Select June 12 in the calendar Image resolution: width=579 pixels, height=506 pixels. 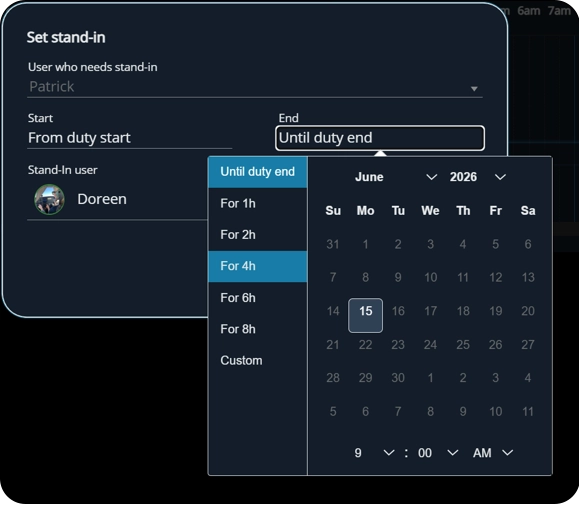click(496, 278)
